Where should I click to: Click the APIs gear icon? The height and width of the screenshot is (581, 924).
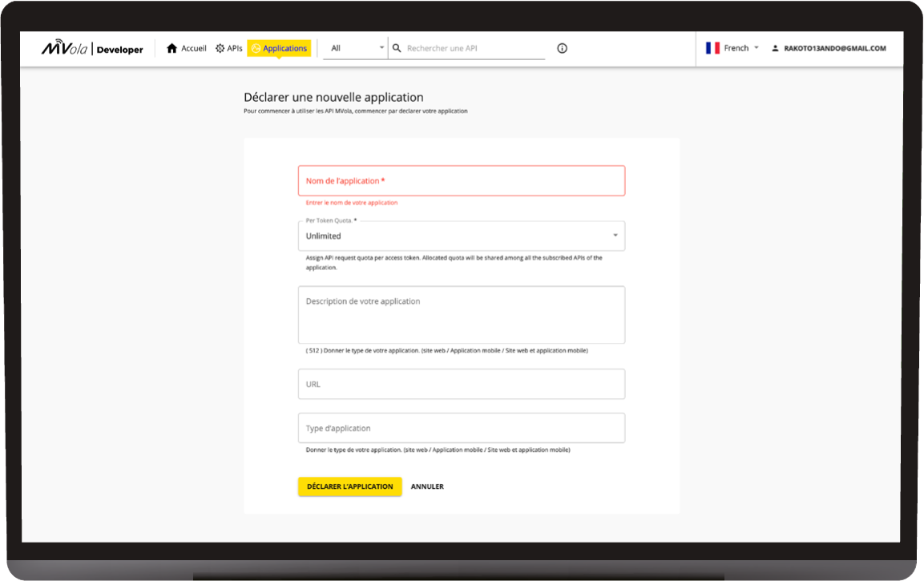click(220, 48)
